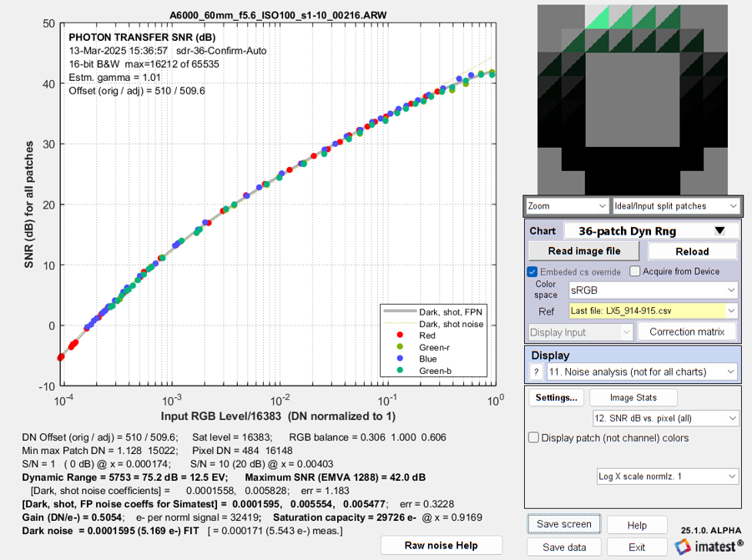The image size is (752, 560).
Task: Toggle the Embeded cs override checkbox
Action: click(532, 272)
